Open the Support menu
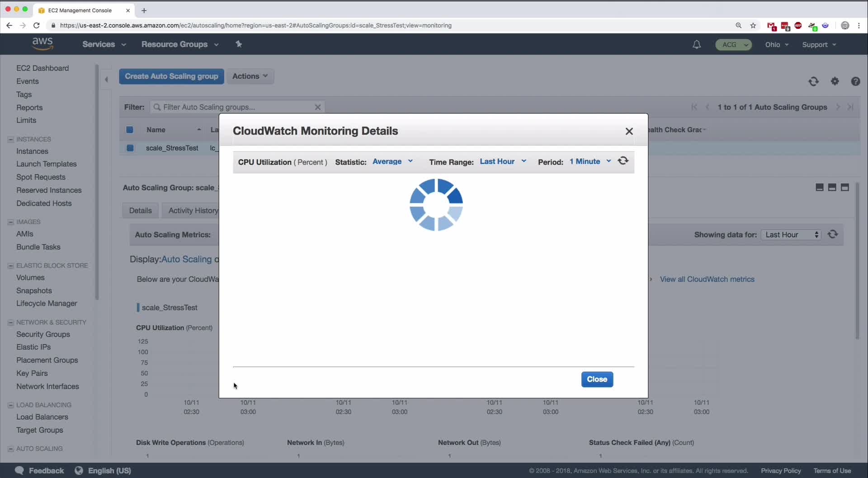 (819, 44)
